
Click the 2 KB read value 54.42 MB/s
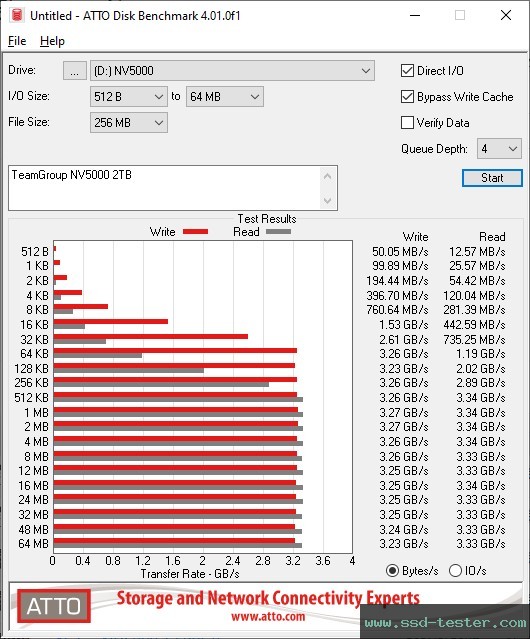pos(477,281)
